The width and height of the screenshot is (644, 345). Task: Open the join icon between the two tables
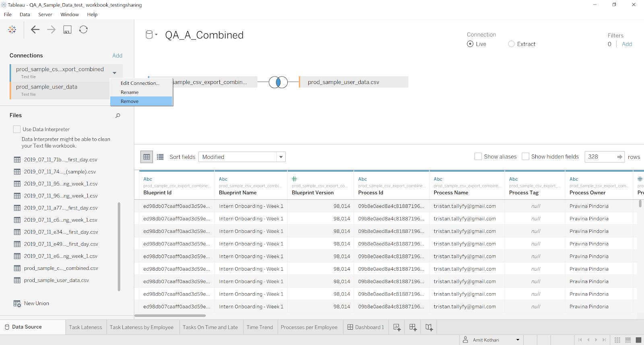278,82
